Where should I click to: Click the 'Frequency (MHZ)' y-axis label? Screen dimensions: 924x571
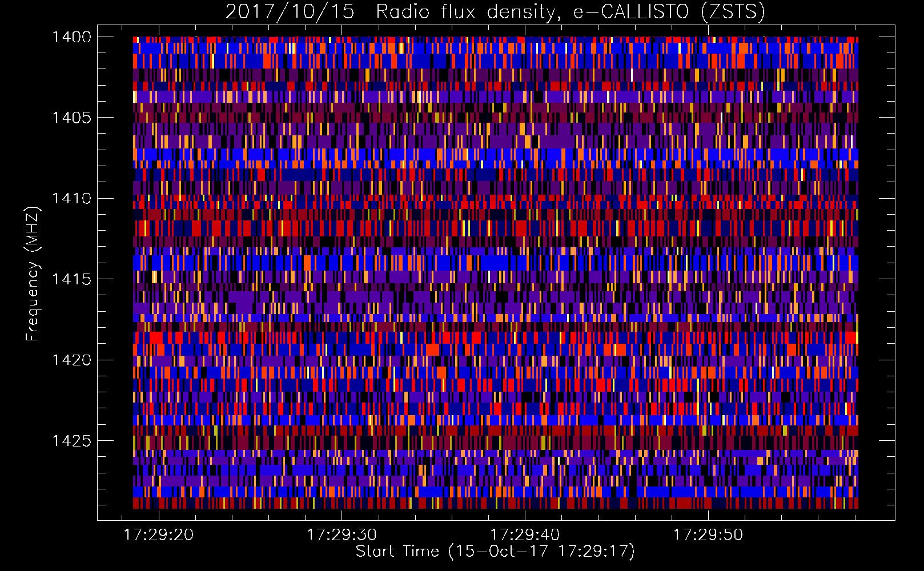point(33,274)
